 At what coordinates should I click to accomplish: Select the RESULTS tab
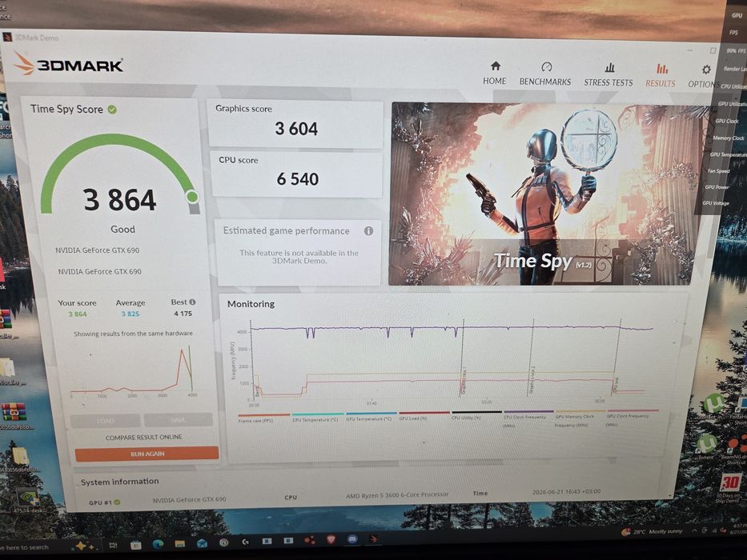(661, 76)
